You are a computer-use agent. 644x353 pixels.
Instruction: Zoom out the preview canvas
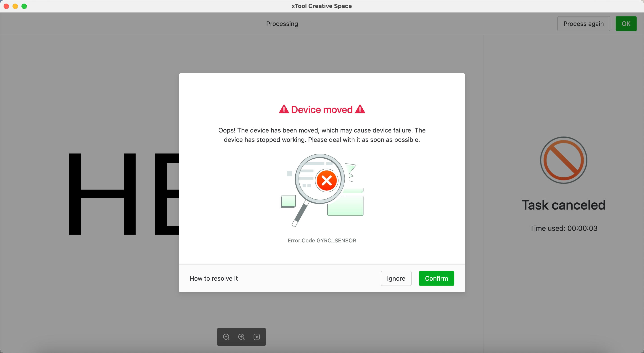coord(226,337)
